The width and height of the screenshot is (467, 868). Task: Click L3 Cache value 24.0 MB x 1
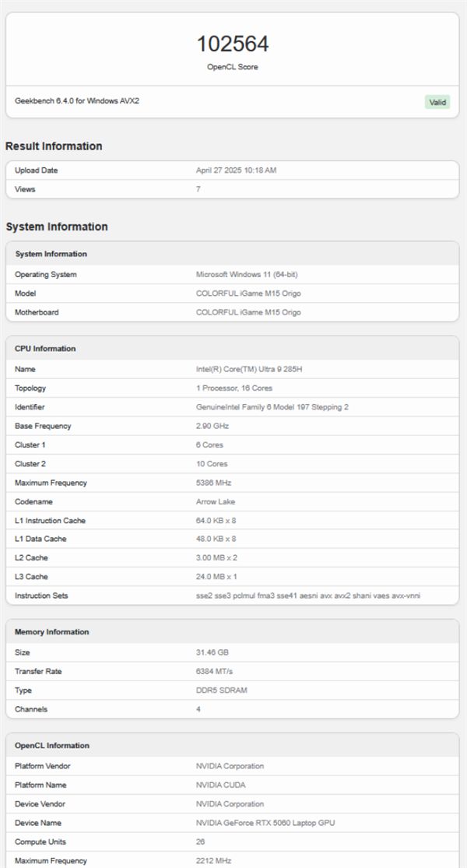pos(216,577)
